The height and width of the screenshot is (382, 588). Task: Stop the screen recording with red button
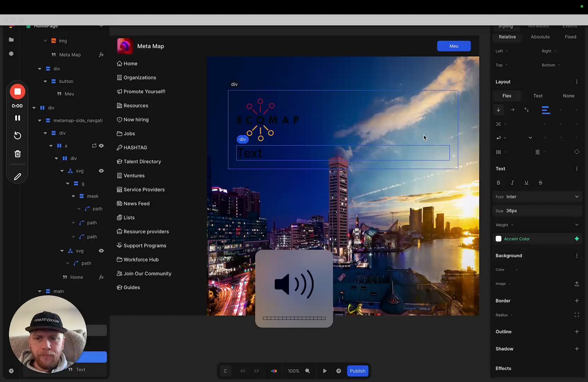tap(17, 91)
